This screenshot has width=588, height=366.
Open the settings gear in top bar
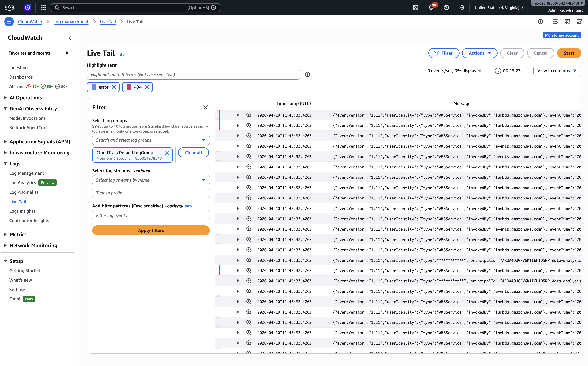(461, 8)
